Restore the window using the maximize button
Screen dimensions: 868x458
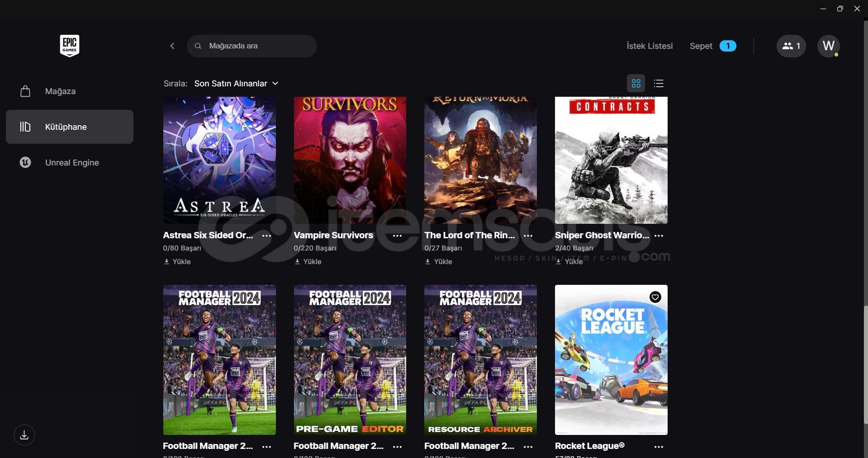(840, 9)
